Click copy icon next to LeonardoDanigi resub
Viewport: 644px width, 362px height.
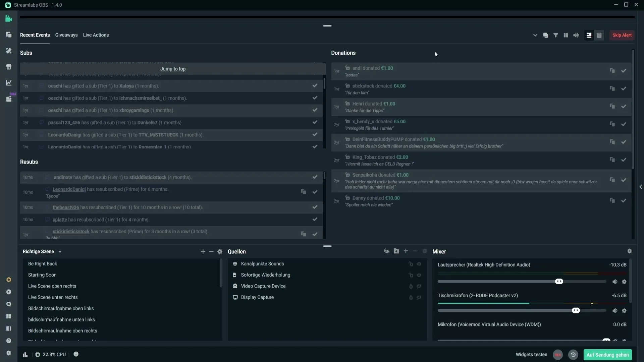click(304, 192)
